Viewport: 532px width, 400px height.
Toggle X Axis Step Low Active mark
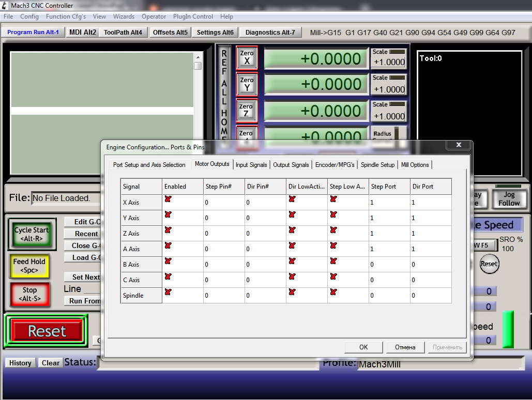[333, 199]
